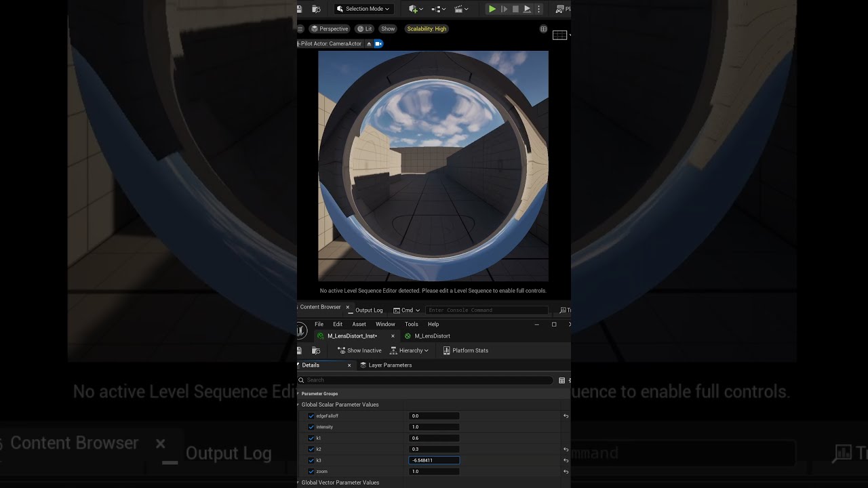Click the property matrix table icon
This screenshot has width=868, height=488.
tap(561, 380)
